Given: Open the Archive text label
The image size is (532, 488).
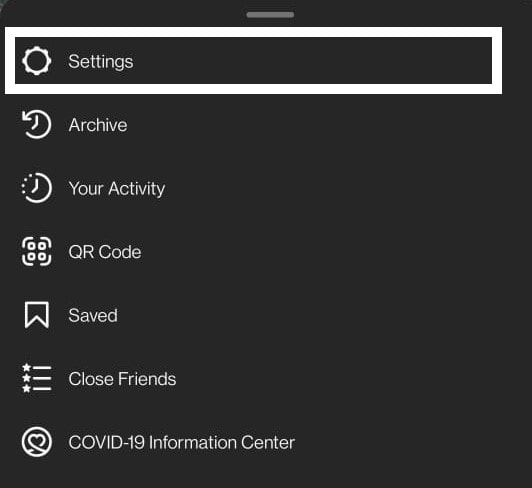Looking at the screenshot, I should pos(98,125).
